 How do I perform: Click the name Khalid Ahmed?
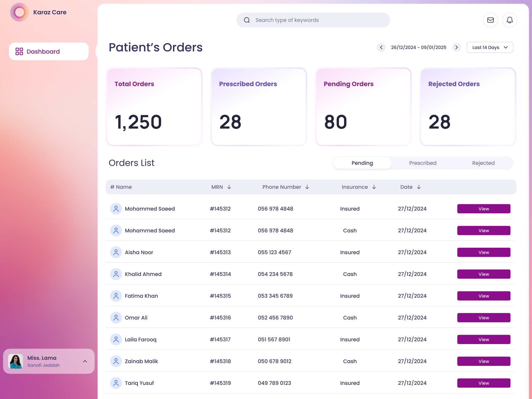(143, 274)
